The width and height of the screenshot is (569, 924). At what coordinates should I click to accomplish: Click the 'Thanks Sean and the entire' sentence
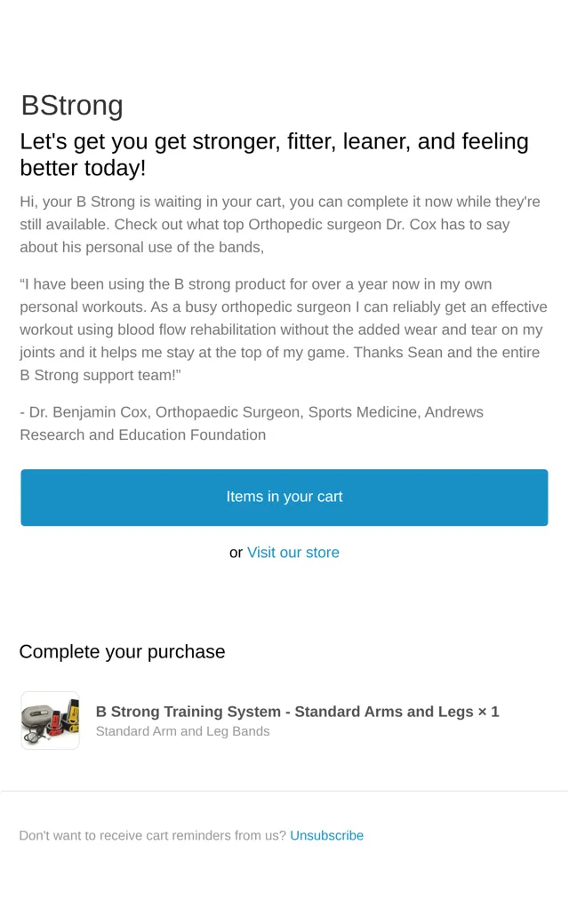click(446, 353)
